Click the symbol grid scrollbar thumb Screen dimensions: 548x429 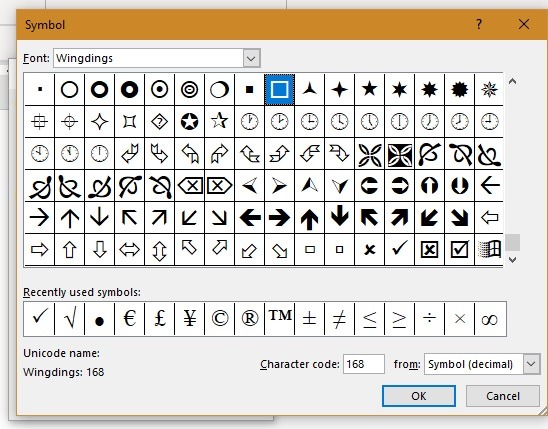(x=512, y=242)
